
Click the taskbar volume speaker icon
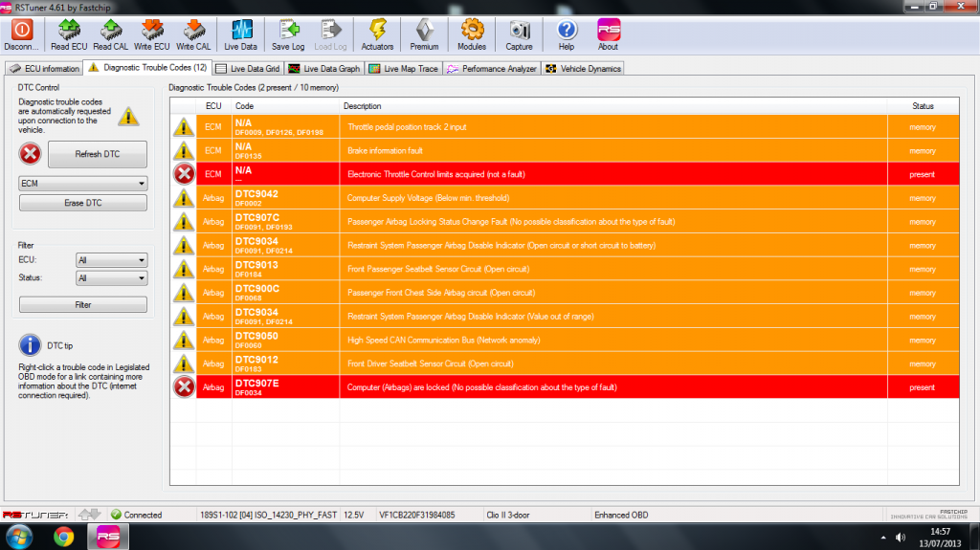[900, 537]
